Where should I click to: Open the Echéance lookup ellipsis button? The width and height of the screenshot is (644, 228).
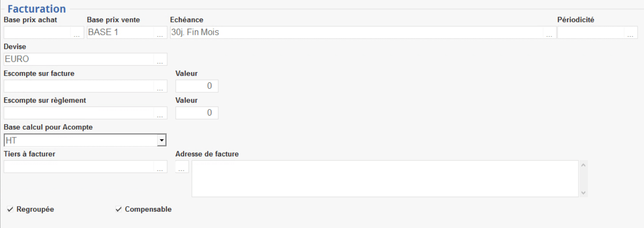[549, 33]
